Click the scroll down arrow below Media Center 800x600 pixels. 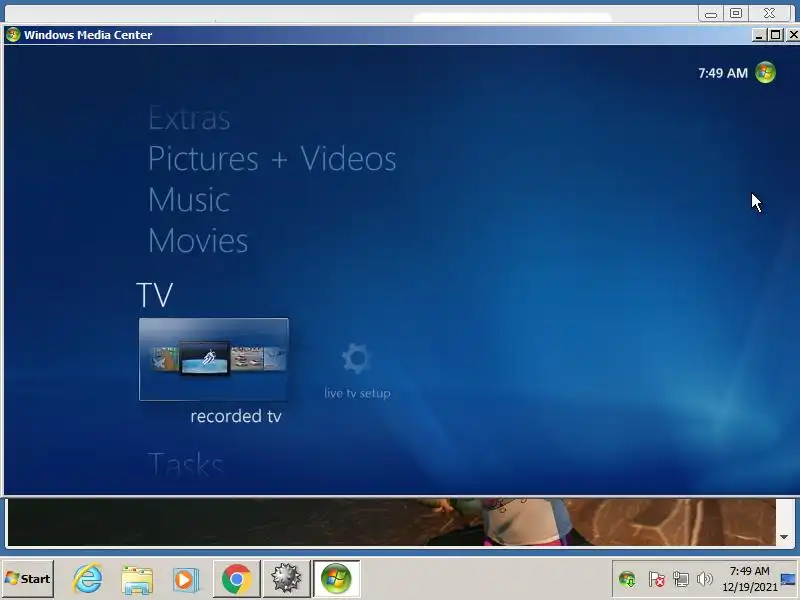click(784, 537)
